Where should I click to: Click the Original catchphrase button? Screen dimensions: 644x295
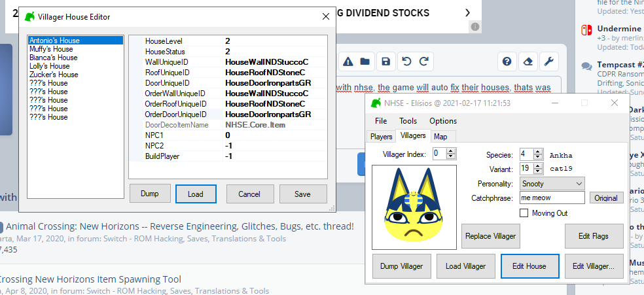click(x=606, y=198)
